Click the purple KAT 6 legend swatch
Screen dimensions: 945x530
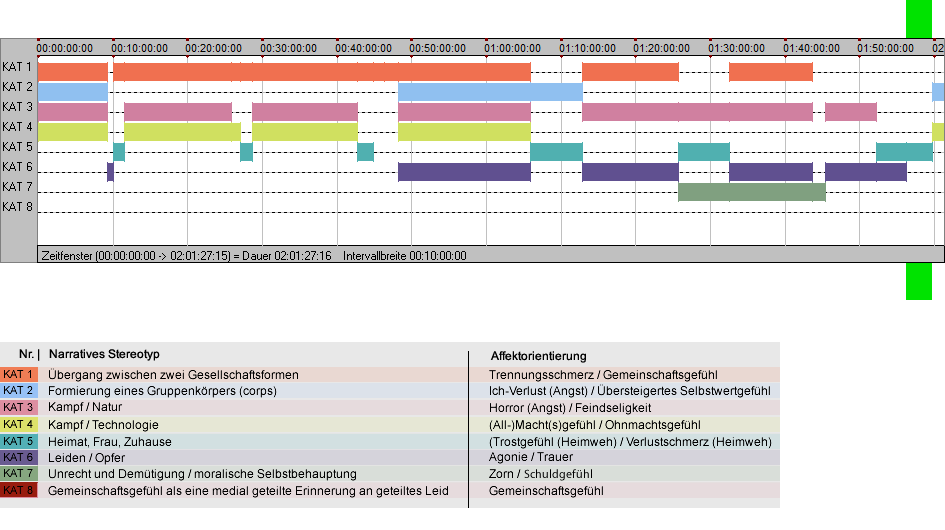pyautogui.click(x=19, y=458)
